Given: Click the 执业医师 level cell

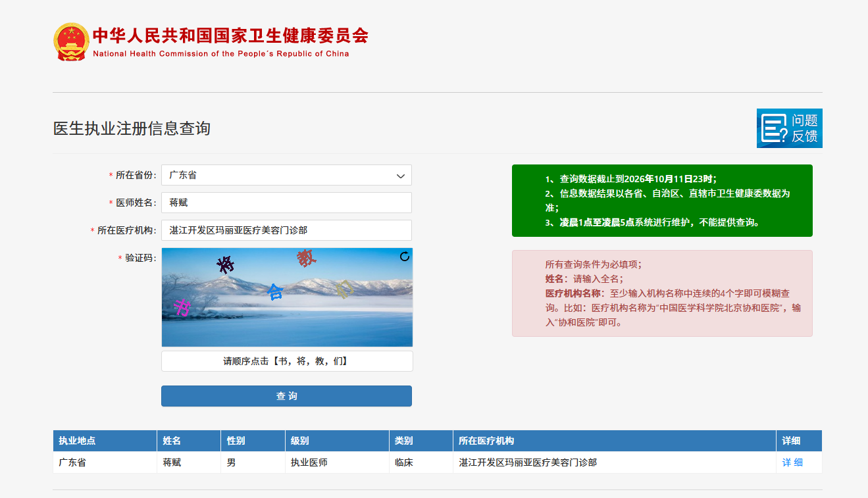Looking at the screenshot, I should coord(337,462).
